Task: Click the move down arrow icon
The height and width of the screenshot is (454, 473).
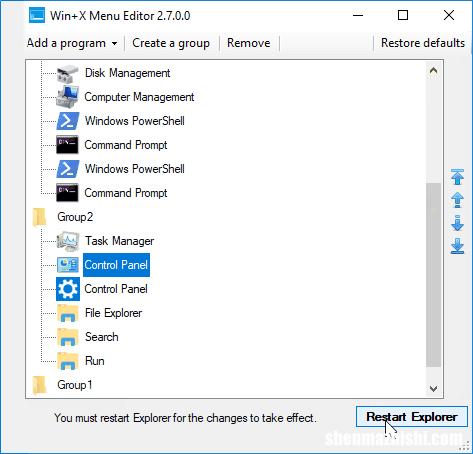Action: pos(457,223)
